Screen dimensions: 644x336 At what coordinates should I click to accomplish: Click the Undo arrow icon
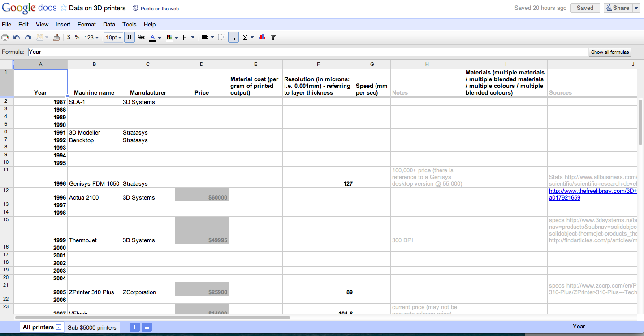coord(17,38)
